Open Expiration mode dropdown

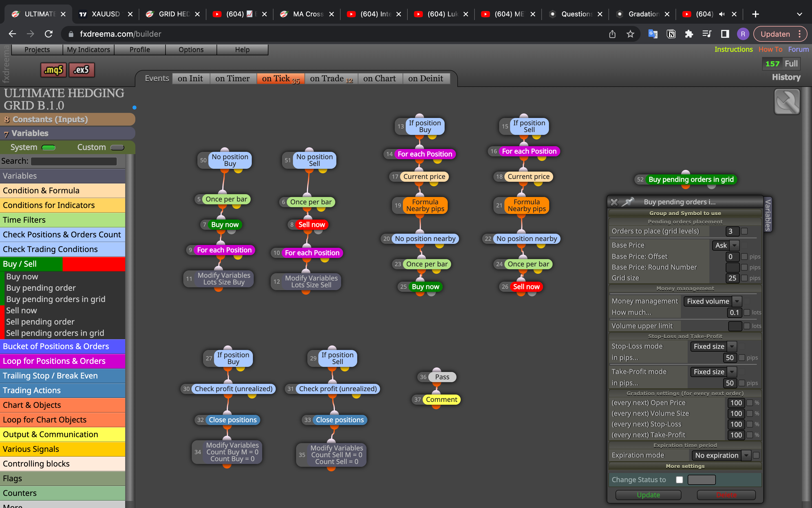click(x=721, y=456)
